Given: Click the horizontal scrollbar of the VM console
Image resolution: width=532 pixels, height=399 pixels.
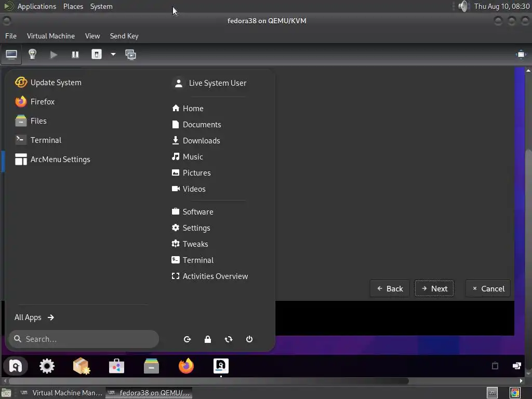Looking at the screenshot, I should pos(209,381).
